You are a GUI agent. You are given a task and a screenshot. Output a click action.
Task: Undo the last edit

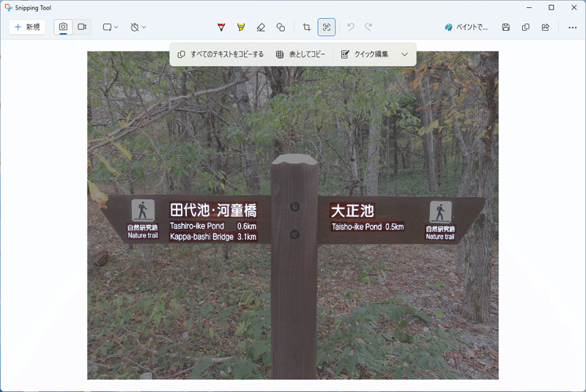click(x=351, y=27)
